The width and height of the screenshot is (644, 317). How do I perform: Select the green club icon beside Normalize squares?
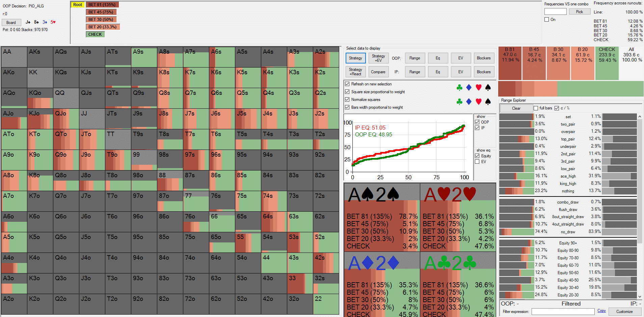point(459,102)
